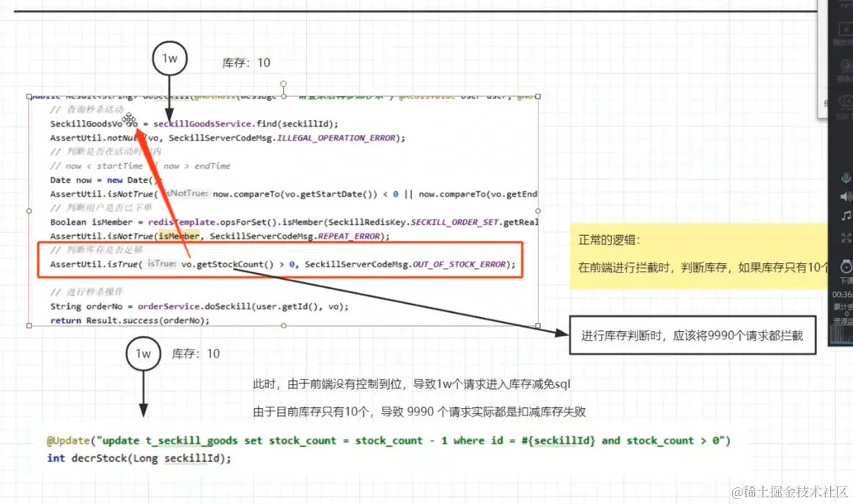Select the 1w circle pointing to seckillGoodsService.find
Viewport: 853px width, 504px height.
(x=170, y=58)
